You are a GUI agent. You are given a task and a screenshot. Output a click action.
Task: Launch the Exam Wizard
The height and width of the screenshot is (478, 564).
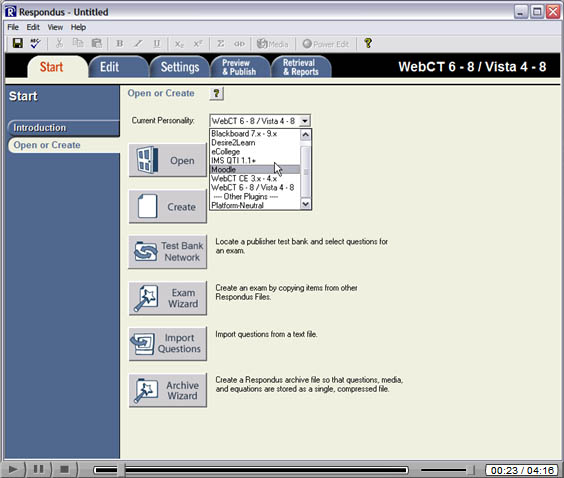tap(168, 298)
